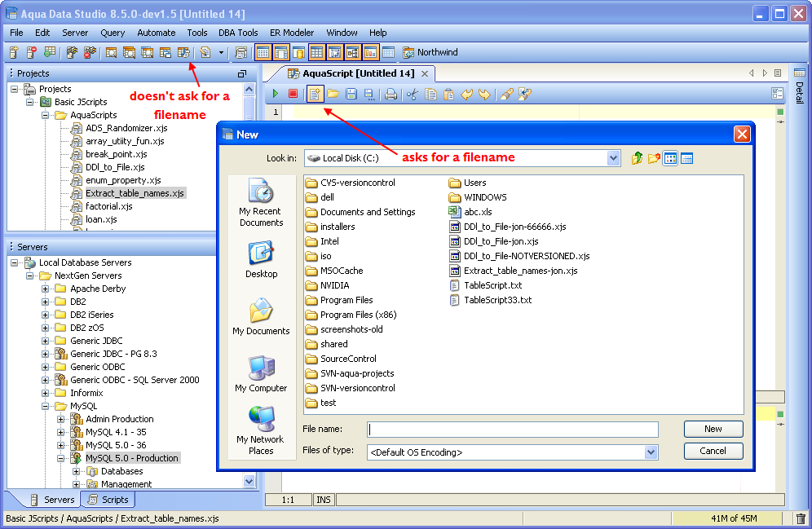Switch to the Servers bottom tab

coord(52,500)
